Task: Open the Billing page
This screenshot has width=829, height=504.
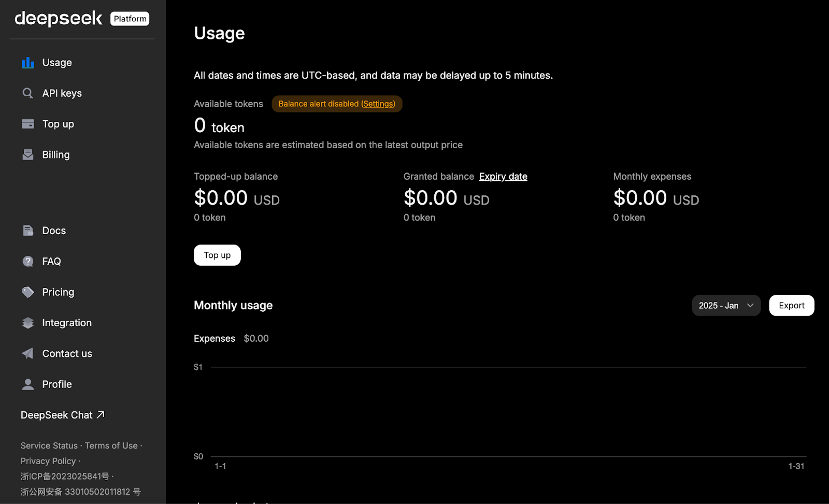Action: [56, 154]
